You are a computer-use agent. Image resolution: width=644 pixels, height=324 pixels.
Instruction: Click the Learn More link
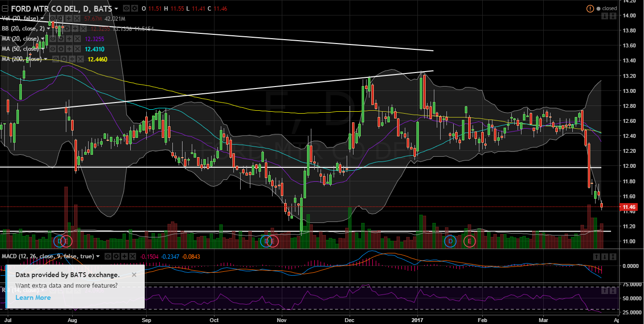pos(33,297)
